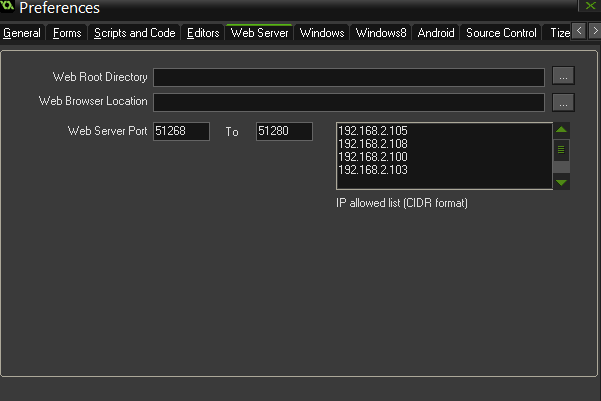Select the Editors tab
Image resolution: width=601 pixels, height=401 pixels.
tap(203, 33)
